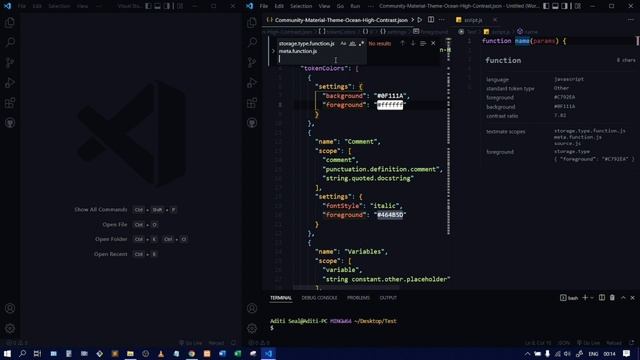Open Manage gear in right VS Code window
Viewport: 640px width, 360px height.
pyautogui.click(x=252, y=328)
